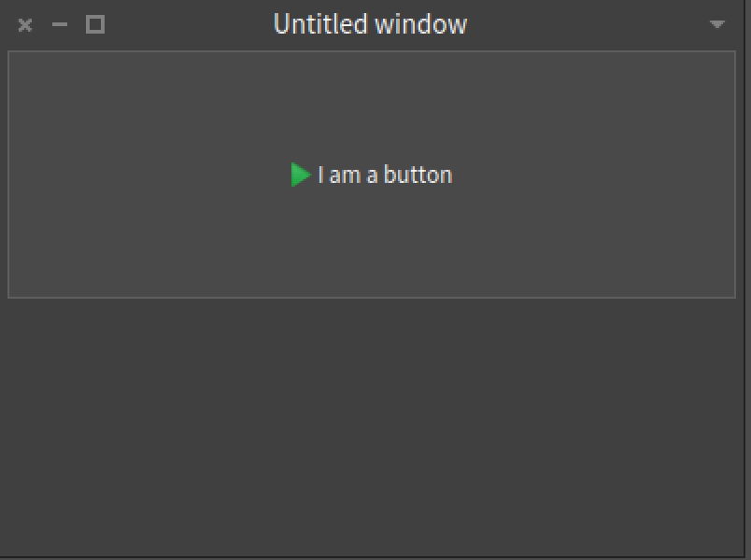Screen dimensions: 751x560
Task: Select the word 'button' in the button label
Action: click(418, 175)
